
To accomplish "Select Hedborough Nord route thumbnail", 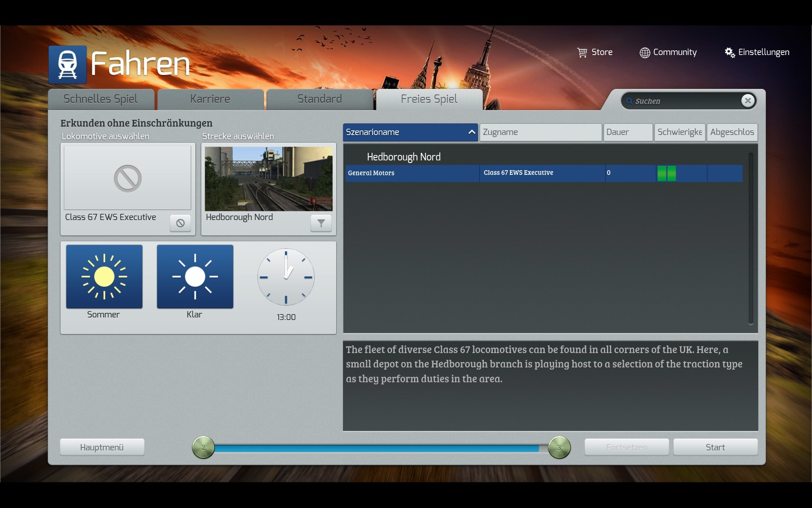I will [269, 179].
